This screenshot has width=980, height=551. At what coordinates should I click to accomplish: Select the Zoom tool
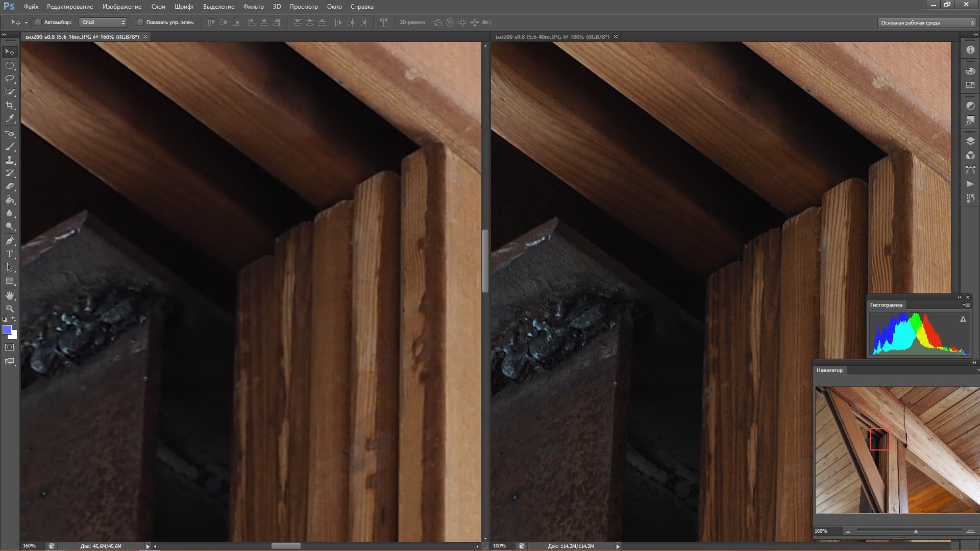tap(10, 309)
